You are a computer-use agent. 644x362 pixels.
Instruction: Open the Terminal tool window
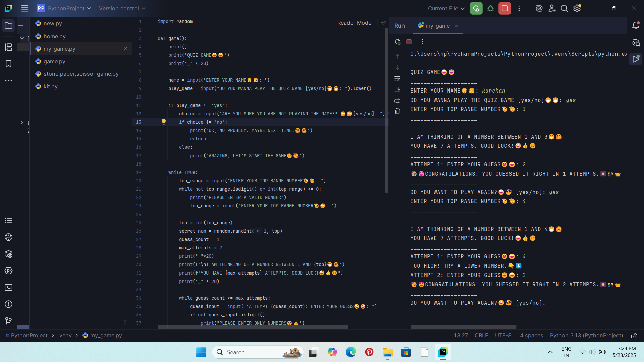8,288
